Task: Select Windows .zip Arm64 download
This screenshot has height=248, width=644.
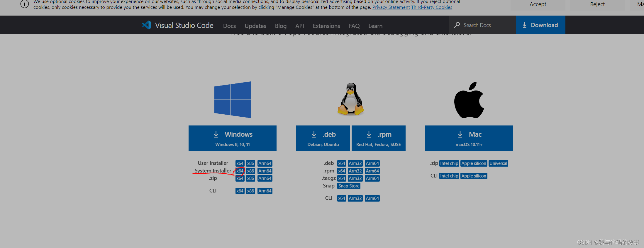Action: (265, 178)
